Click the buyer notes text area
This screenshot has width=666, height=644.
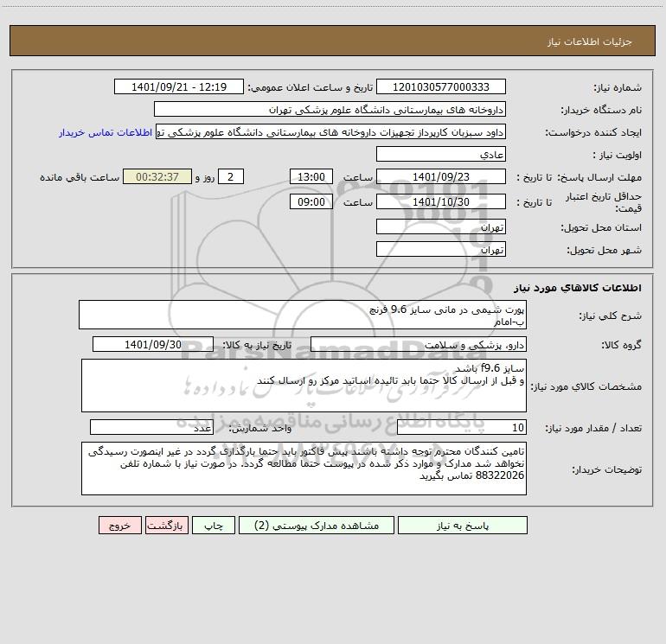(x=304, y=469)
